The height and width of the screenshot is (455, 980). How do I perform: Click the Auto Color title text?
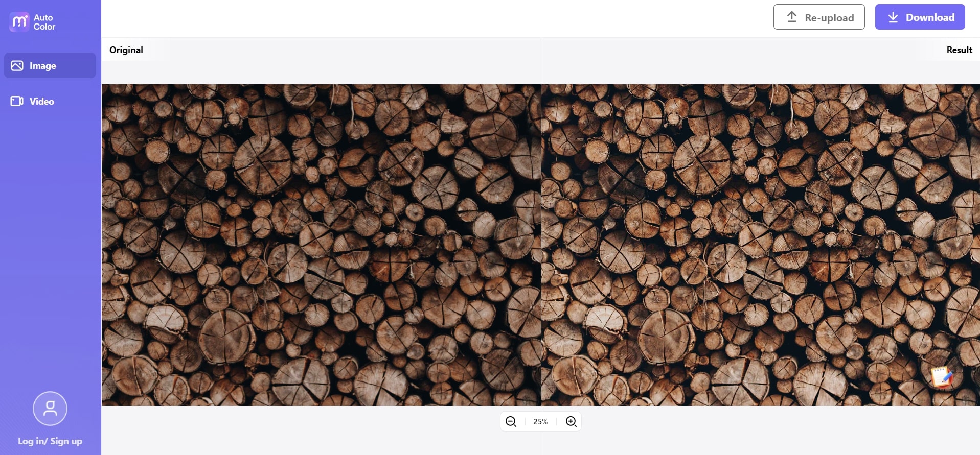point(44,22)
